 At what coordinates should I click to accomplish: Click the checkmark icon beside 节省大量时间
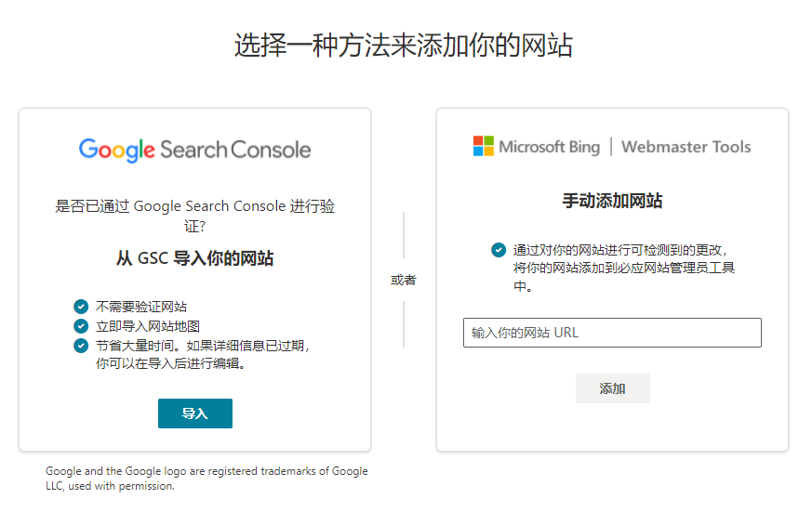pyautogui.click(x=81, y=345)
